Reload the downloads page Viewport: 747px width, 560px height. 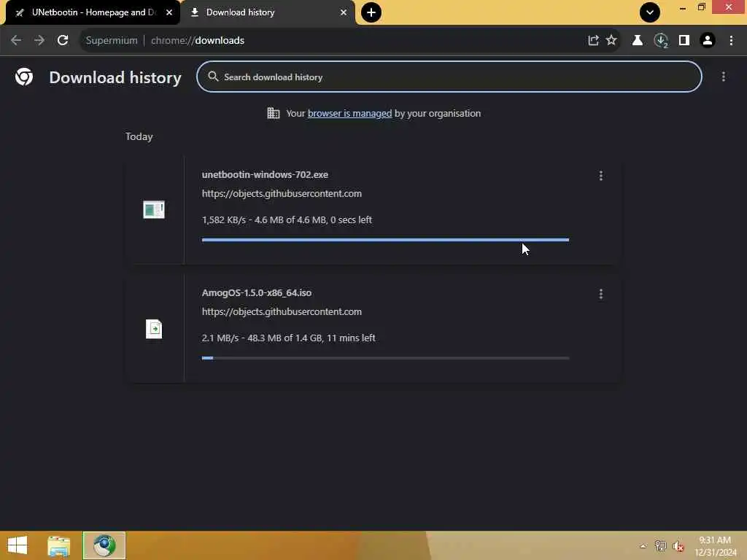click(x=63, y=41)
